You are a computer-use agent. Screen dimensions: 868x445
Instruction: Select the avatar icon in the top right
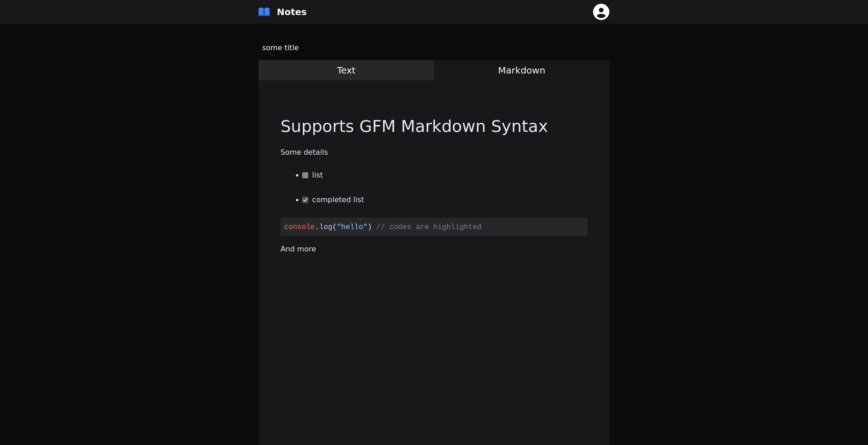tap(601, 11)
